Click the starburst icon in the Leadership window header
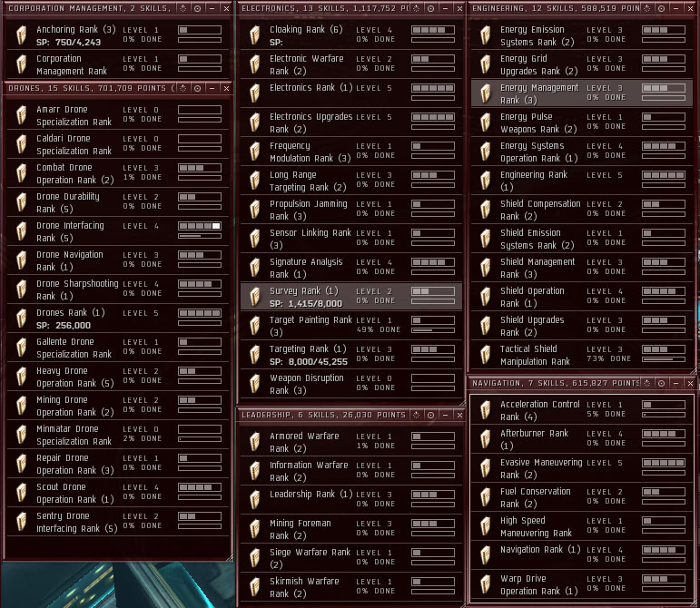Image resolution: width=700 pixels, height=608 pixels. coord(416,415)
